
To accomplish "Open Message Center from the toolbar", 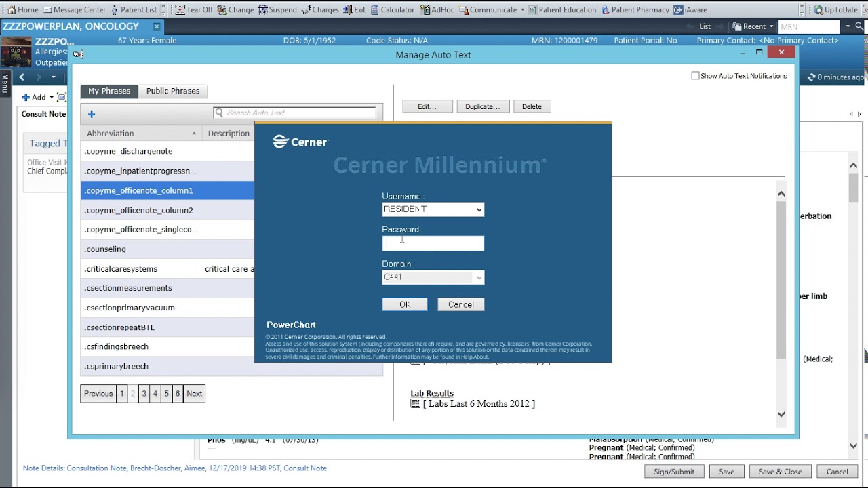I will coord(74,9).
